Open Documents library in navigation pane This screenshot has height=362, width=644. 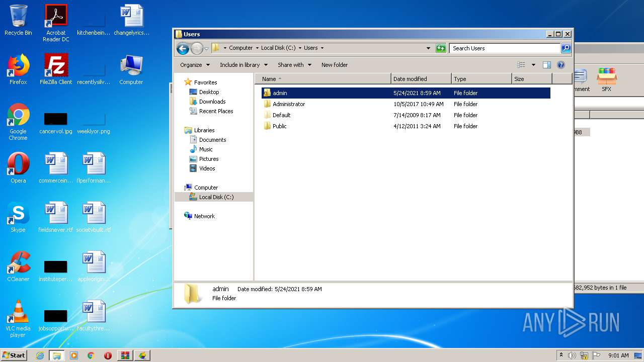tap(208, 140)
